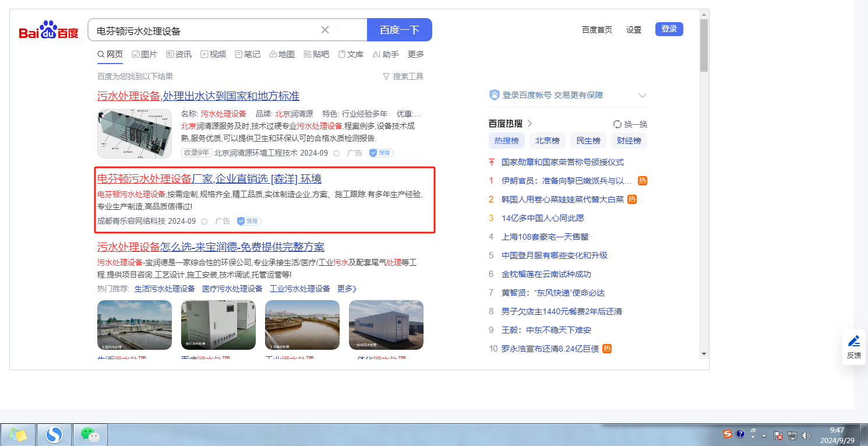
Task: Switch to the 图片 tab
Action: (144, 54)
